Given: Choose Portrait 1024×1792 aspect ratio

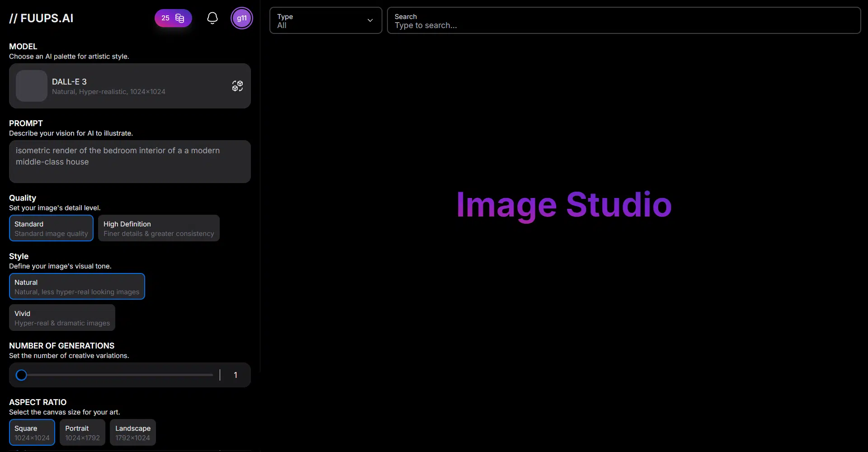Looking at the screenshot, I should (x=82, y=433).
